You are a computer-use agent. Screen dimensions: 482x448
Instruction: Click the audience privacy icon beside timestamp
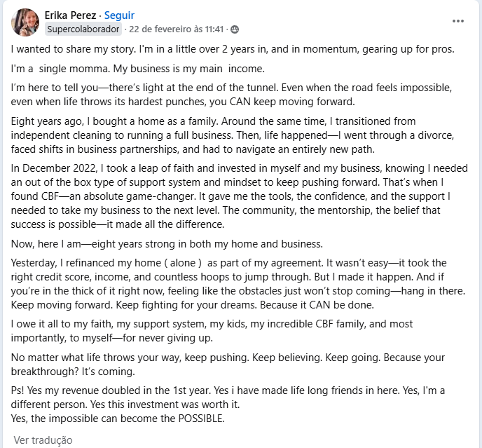(234, 29)
